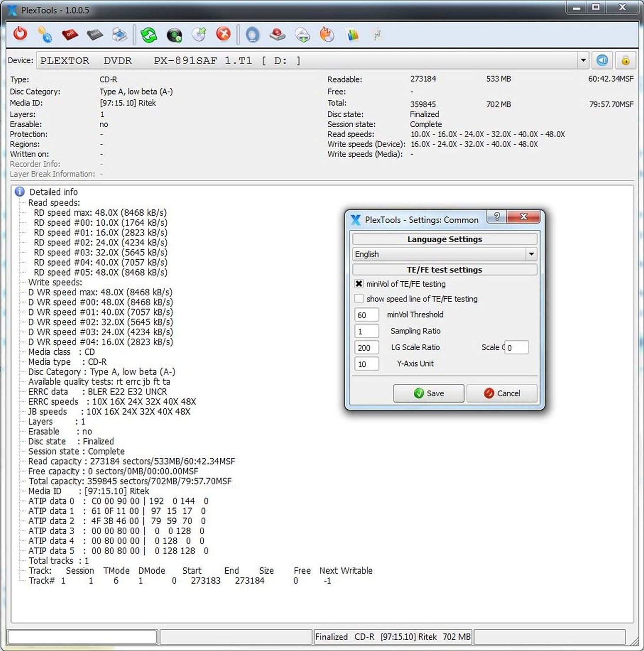
Task: Export a PDF report from the toolbar
Action: pos(69,34)
